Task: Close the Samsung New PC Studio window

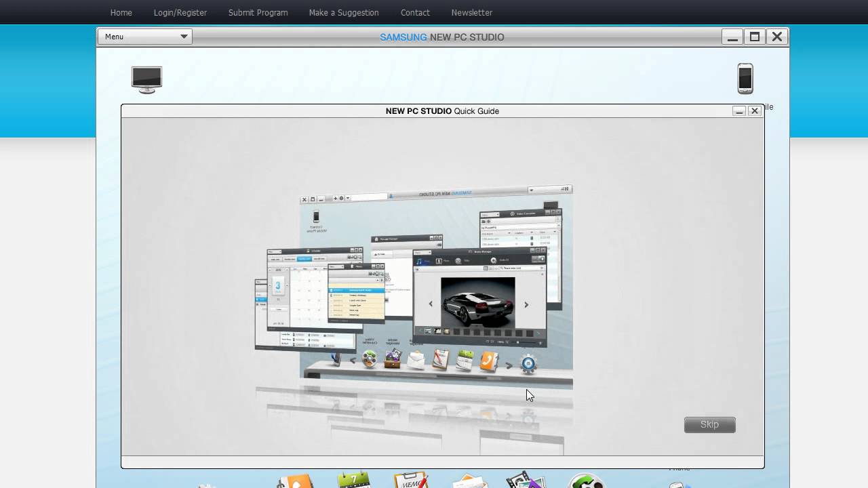Action: tap(777, 37)
